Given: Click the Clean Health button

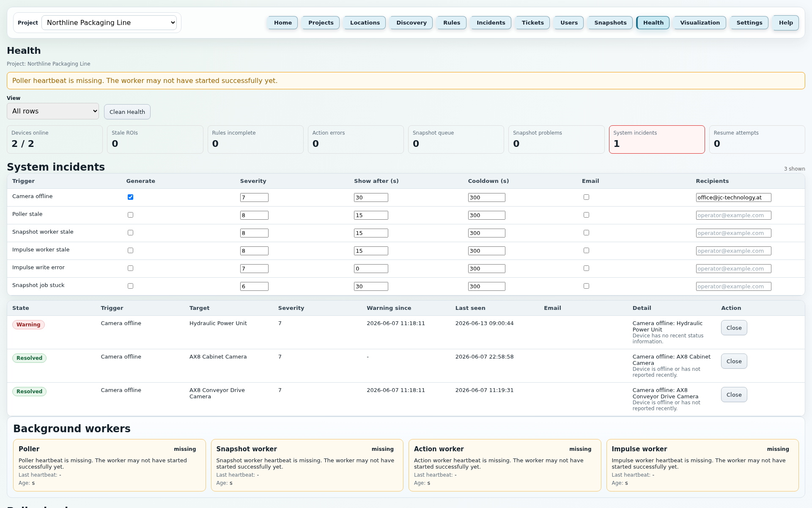Looking at the screenshot, I should (x=127, y=112).
